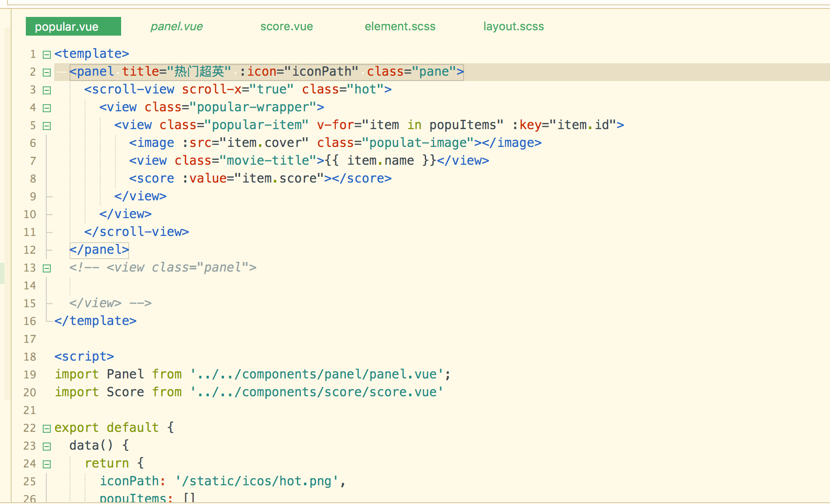Place cursor on scroll-x="true" attribute
830x504 pixels.
coord(238,89)
